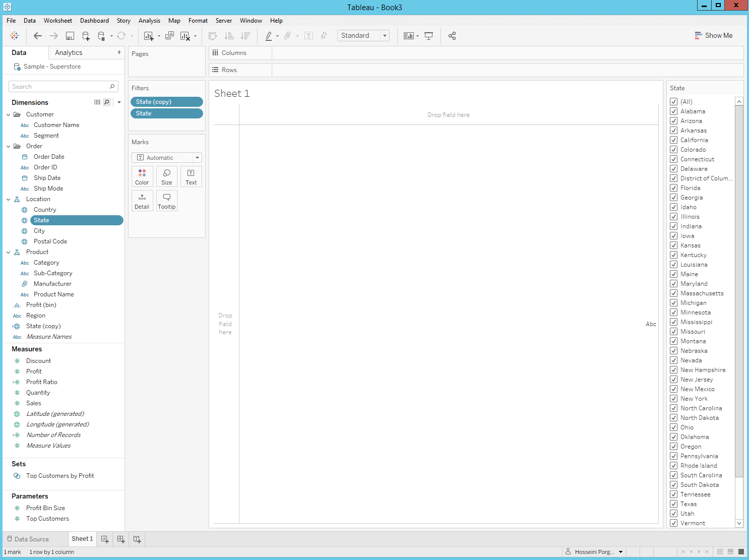Click the State filter pill

[167, 113]
